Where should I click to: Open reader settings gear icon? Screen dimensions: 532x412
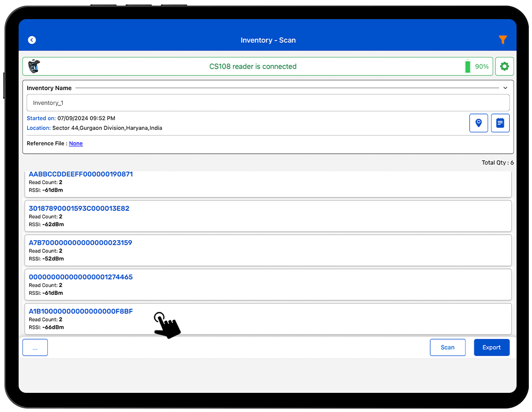pyautogui.click(x=504, y=67)
